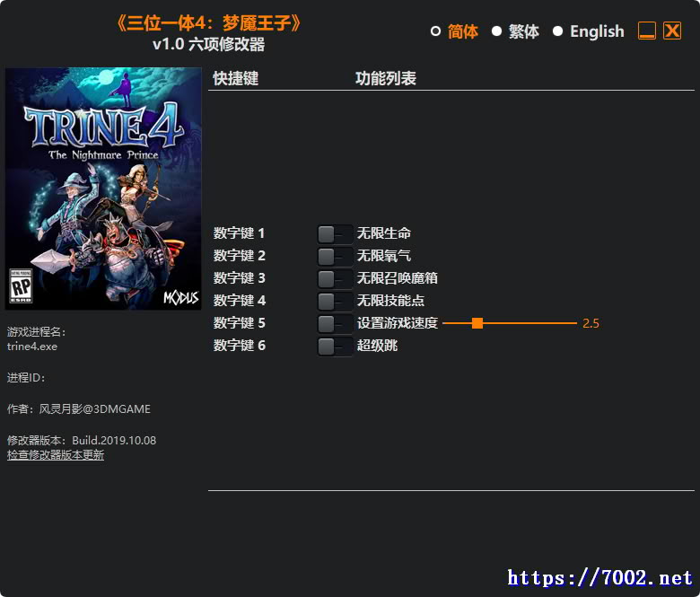Click the game speed slider handle

tap(477, 323)
